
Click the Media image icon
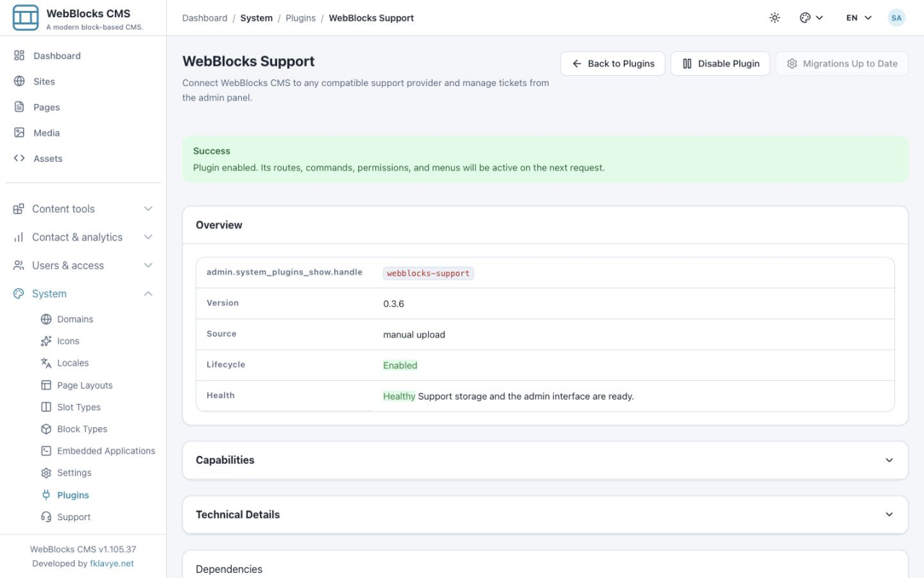click(19, 133)
